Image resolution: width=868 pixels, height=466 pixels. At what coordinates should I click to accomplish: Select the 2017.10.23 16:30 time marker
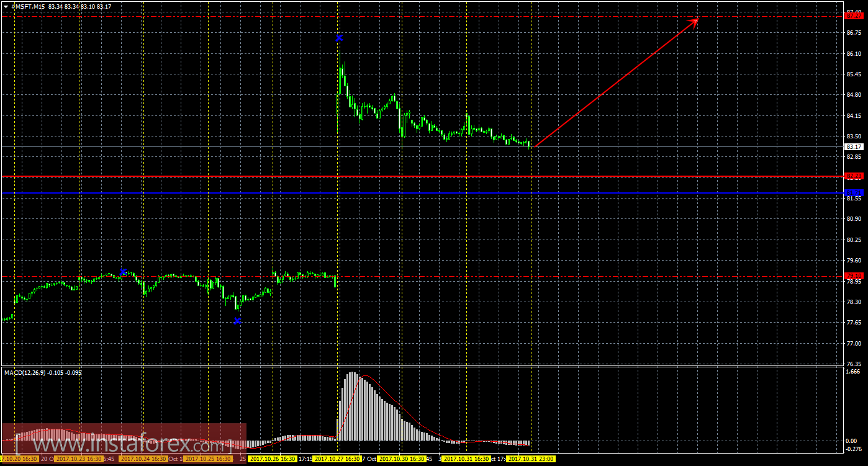click(79, 459)
